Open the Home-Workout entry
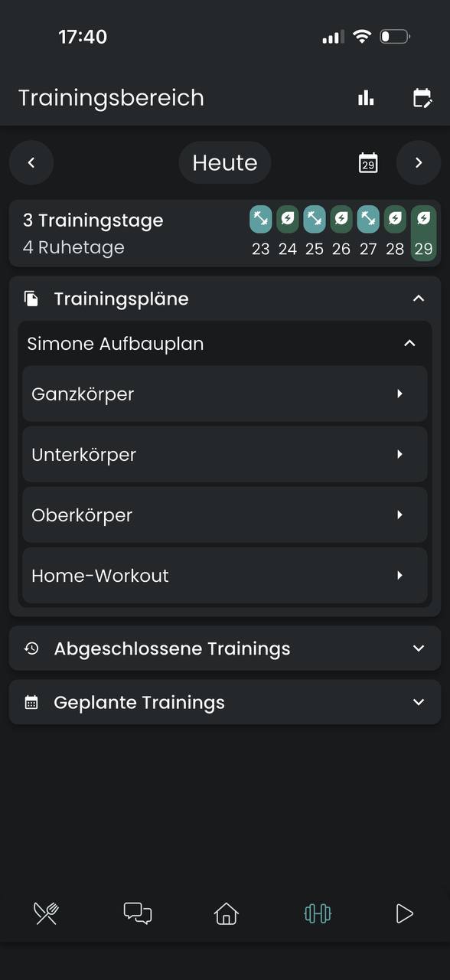 [x=225, y=576]
